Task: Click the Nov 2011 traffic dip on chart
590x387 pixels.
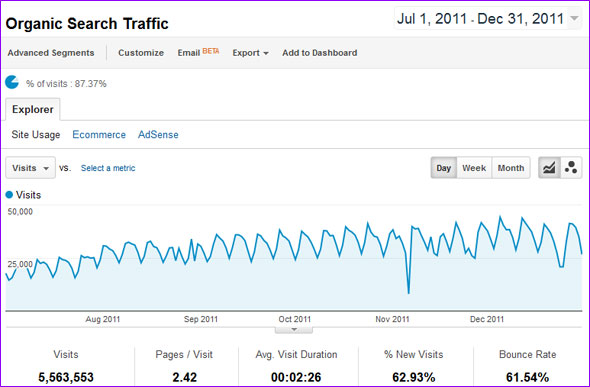Action: [x=409, y=292]
